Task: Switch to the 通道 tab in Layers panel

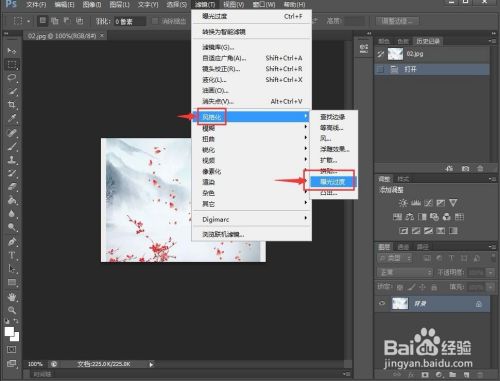Action: [403, 247]
